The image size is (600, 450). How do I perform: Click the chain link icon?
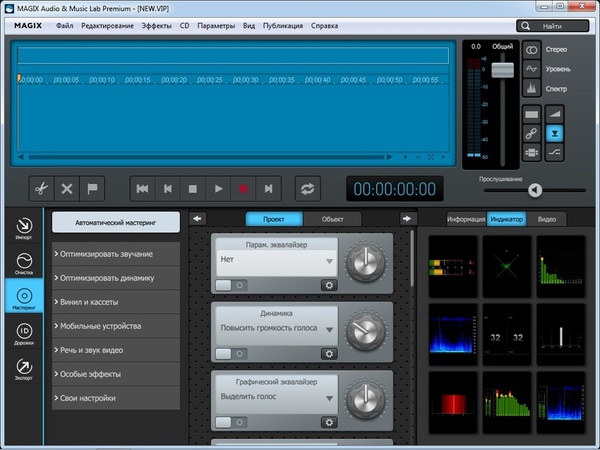(532, 134)
